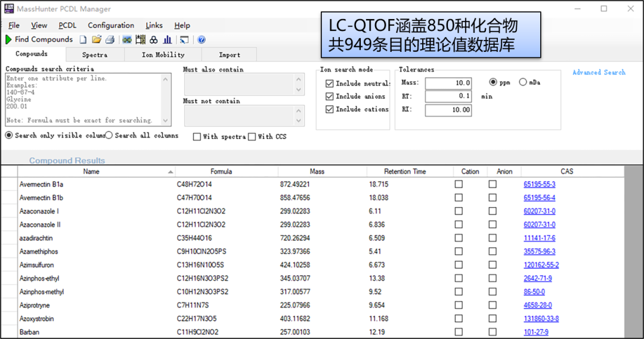Select the azadirachtin row name

36,238
